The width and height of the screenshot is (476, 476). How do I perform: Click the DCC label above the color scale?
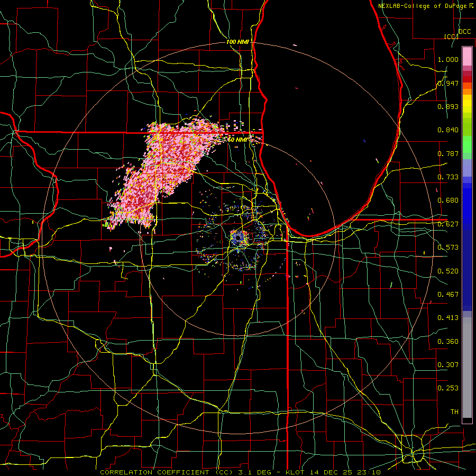pos(464,32)
